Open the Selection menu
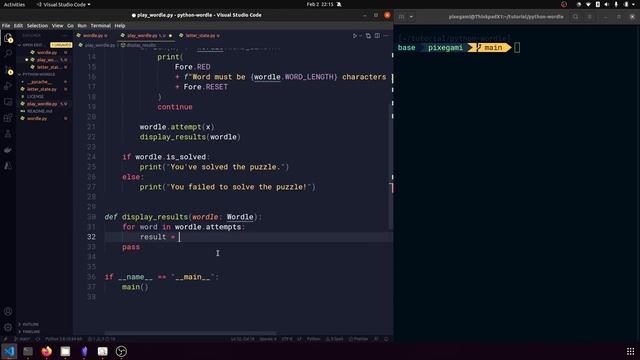This screenshot has width=640, height=360. (x=38, y=25)
